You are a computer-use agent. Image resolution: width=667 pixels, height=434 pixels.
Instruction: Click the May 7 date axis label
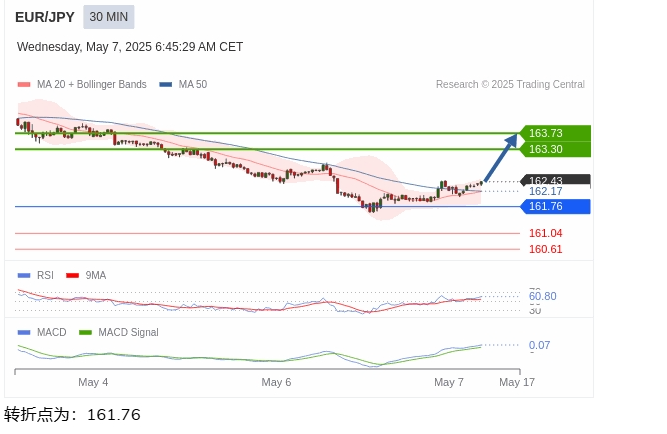pyautogui.click(x=449, y=382)
